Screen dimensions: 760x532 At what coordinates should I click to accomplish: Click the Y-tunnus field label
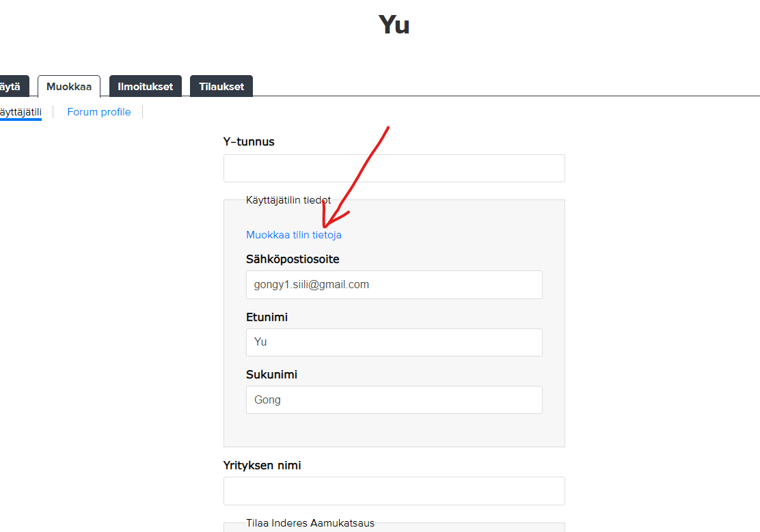coord(249,142)
